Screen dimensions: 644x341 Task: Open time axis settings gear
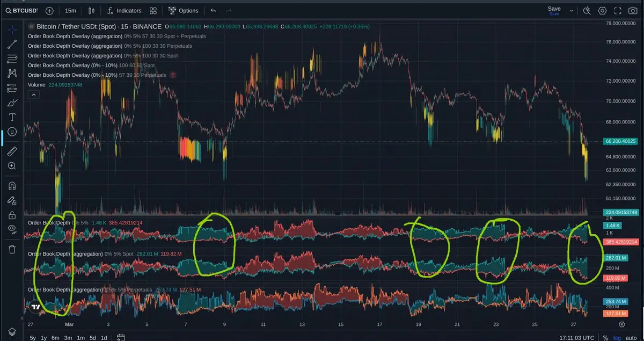coord(622,324)
